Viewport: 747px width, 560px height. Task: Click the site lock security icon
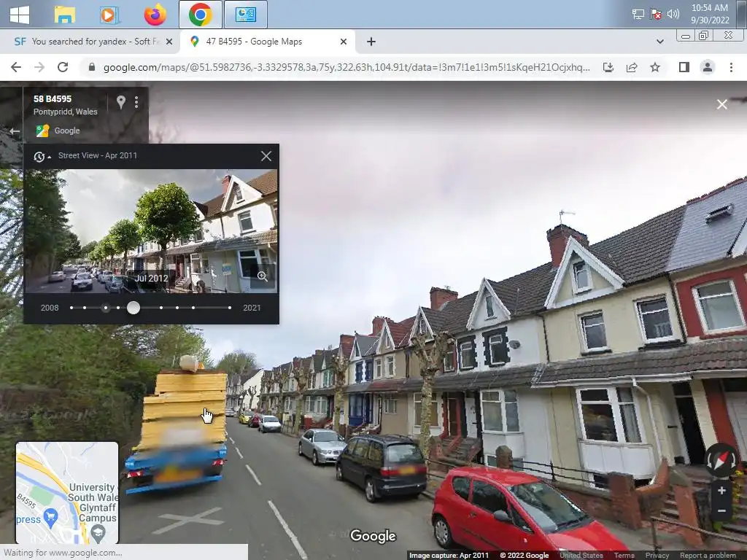coord(92,67)
